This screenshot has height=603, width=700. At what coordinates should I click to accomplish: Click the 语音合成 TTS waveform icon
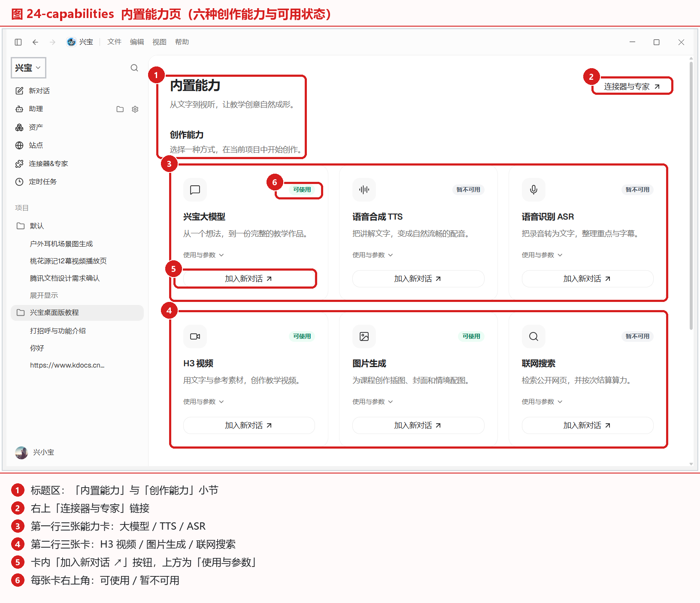coord(364,190)
